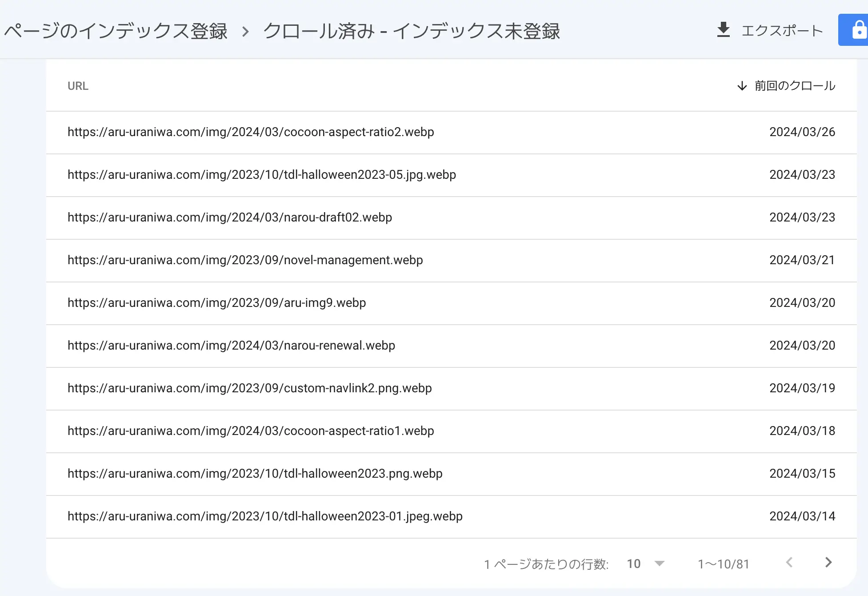Select the tdl-halloween2023-01.jpeg.webp URL row
868x596 pixels.
(x=451, y=517)
